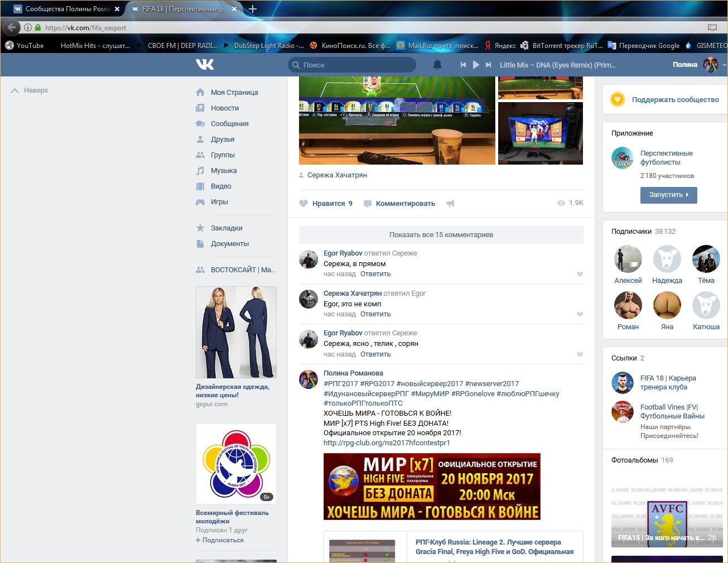Screen dimensions: 728x563
Task: Open FIFA 18 Карьера тренера клуба link
Action: tap(668, 382)
